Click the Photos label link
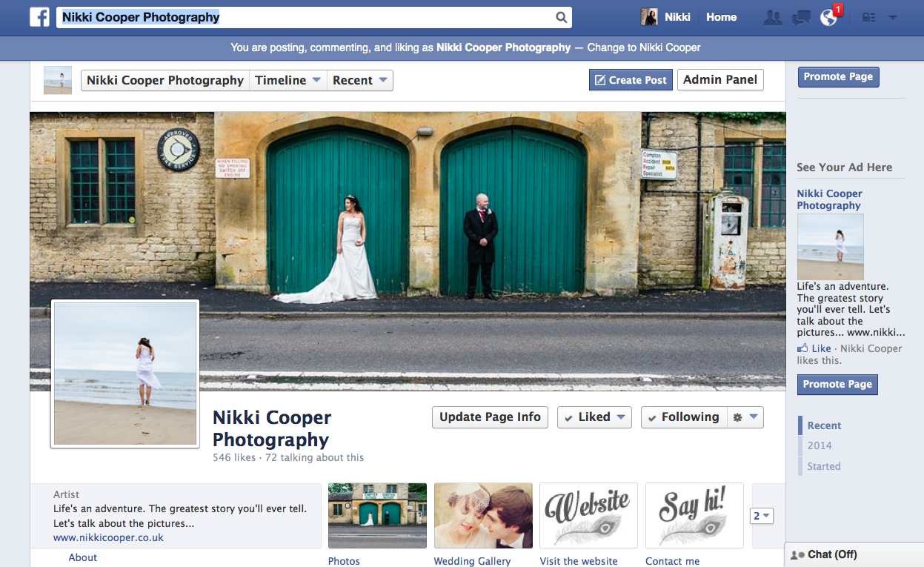The height and width of the screenshot is (567, 924). tap(344, 561)
